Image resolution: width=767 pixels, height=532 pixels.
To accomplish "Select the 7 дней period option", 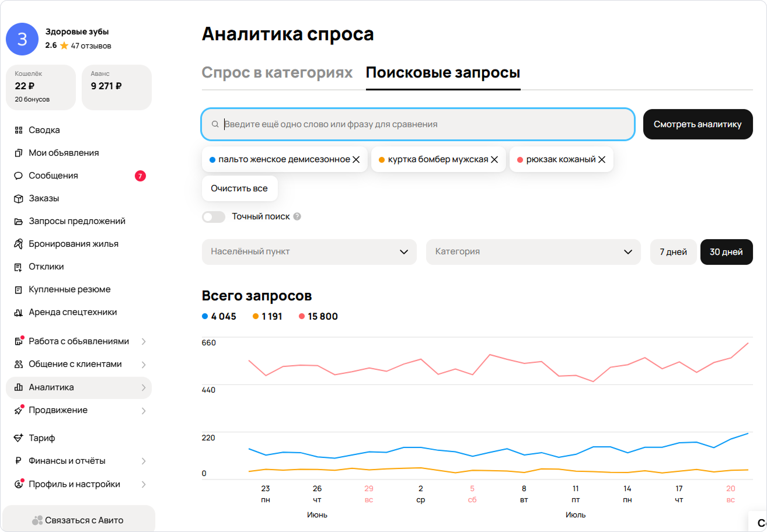I will pos(673,252).
